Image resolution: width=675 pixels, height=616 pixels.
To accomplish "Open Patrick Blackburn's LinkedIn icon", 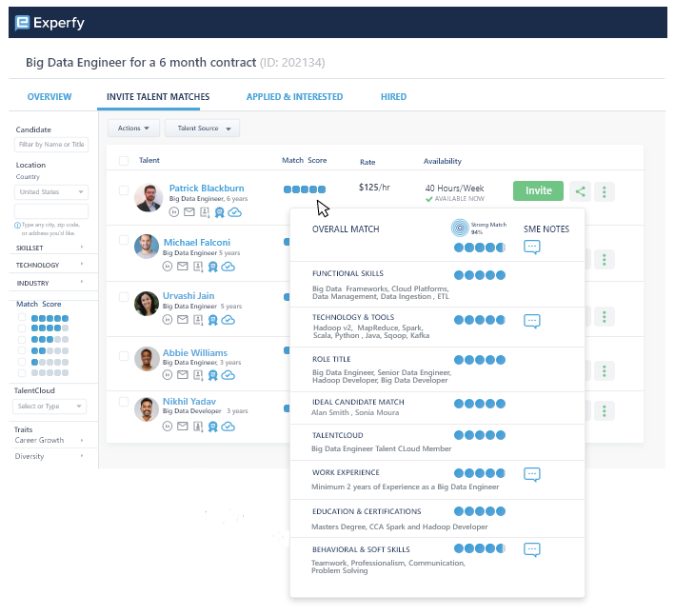I will 174,211.
